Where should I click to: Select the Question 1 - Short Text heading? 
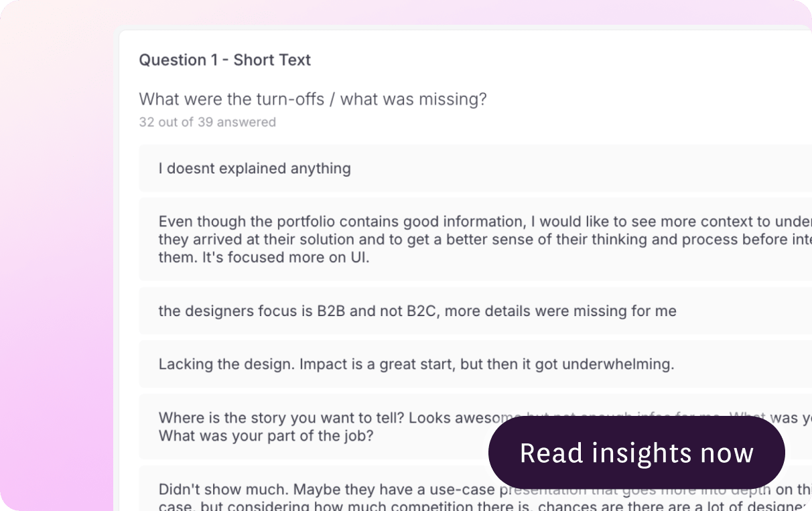224,60
